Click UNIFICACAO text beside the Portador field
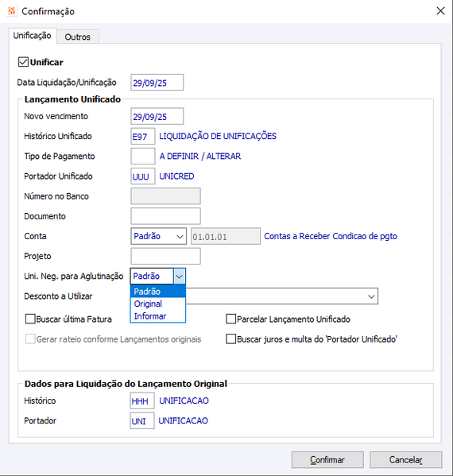This screenshot has width=453, height=476. pyautogui.click(x=184, y=420)
